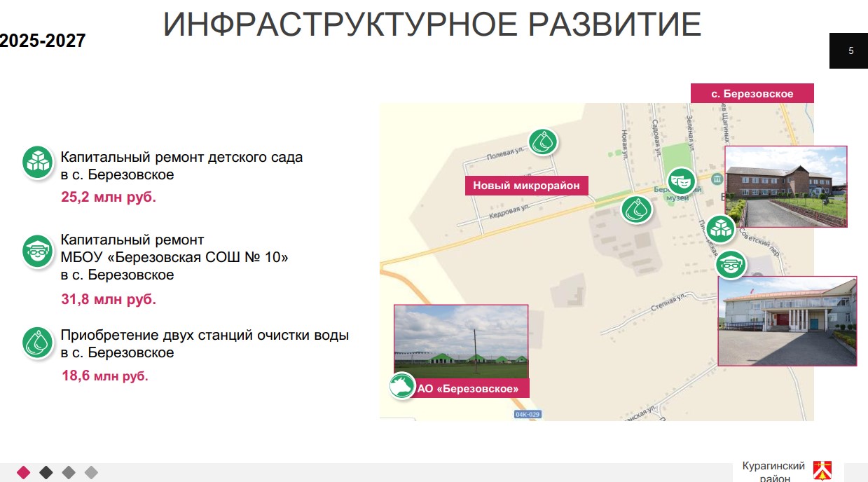Open the brick kindergarten building photo
This screenshot has width=868, height=482.
coord(785,186)
